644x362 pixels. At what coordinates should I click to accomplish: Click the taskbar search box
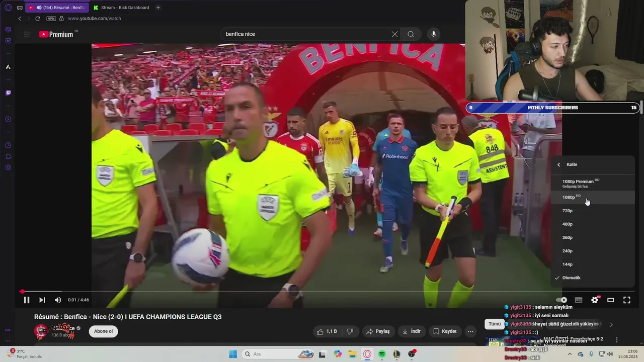[279, 354]
